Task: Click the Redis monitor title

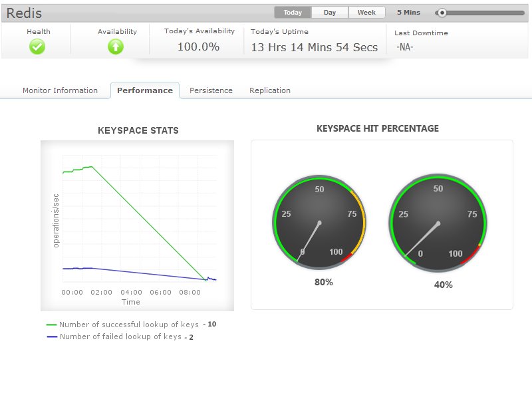Action: tap(24, 13)
